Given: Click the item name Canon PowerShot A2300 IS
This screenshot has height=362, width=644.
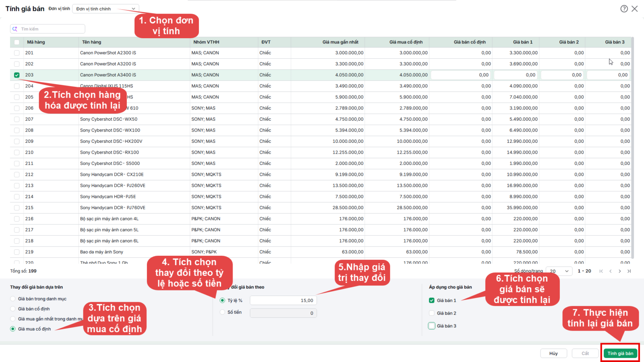Looking at the screenshot, I should point(108,53).
